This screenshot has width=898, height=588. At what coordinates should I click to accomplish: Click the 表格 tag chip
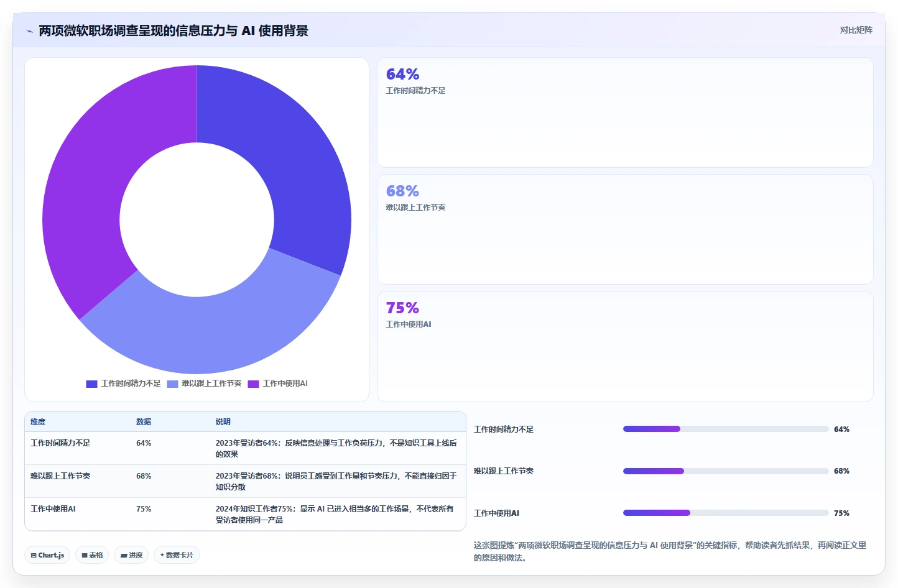[x=92, y=555]
